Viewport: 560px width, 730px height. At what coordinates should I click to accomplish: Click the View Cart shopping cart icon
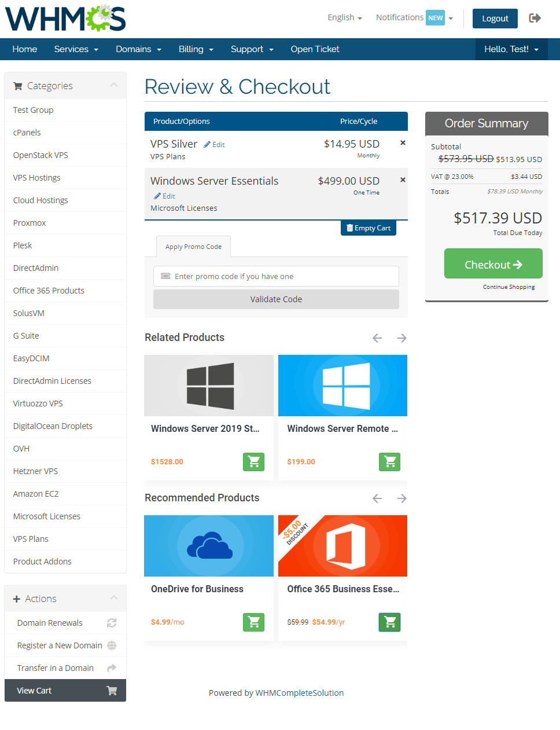(x=112, y=691)
